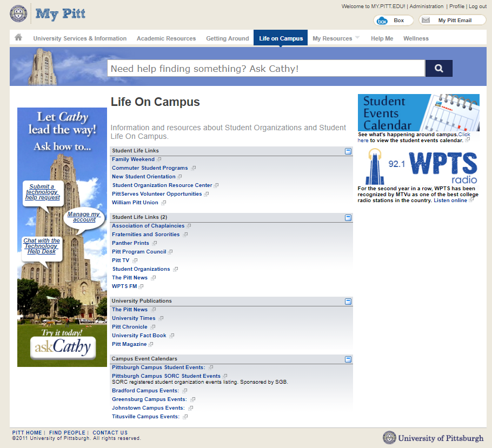The width and height of the screenshot is (492, 448).
Task: Open the Profile link
Action: point(456,6)
